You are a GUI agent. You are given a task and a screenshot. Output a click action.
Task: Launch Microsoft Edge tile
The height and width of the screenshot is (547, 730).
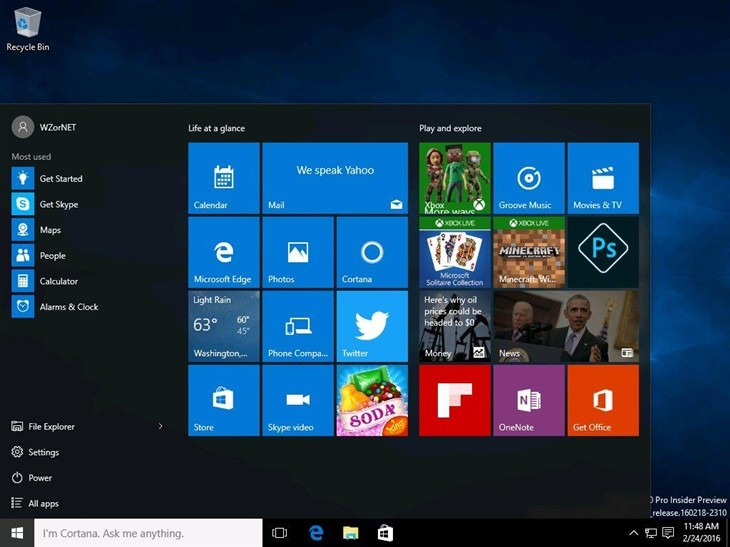click(x=224, y=252)
